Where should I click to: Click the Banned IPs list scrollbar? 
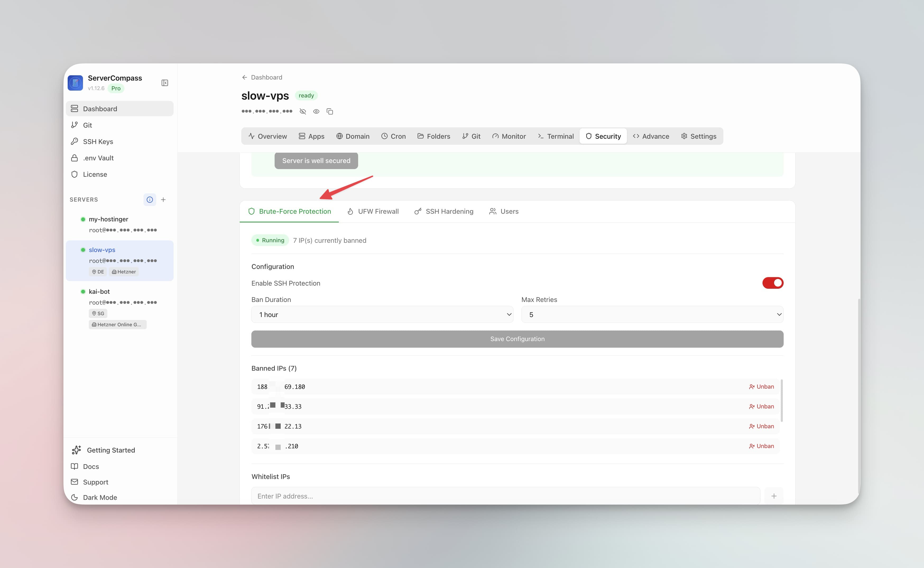(782, 401)
